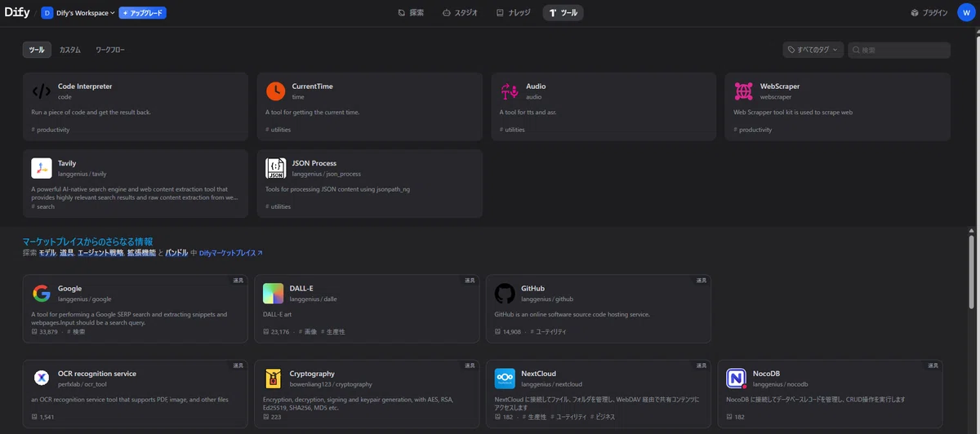This screenshot has height=434, width=980.
Task: Select the ツール tab in top navigation
Action: 563,13
